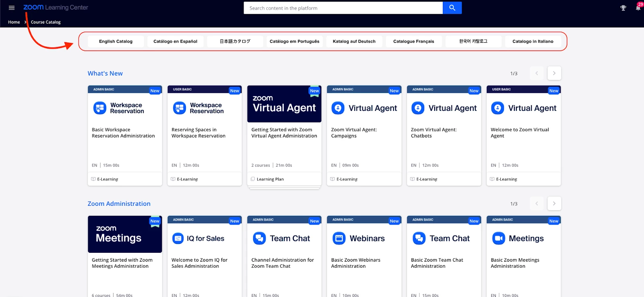Screen dimensions: 644x297
Task: Open Welcome to Zoom Virtual Agent course
Action: (x=520, y=133)
